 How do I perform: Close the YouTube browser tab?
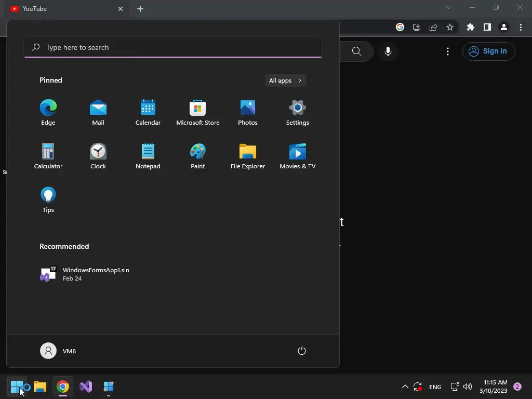coord(121,9)
